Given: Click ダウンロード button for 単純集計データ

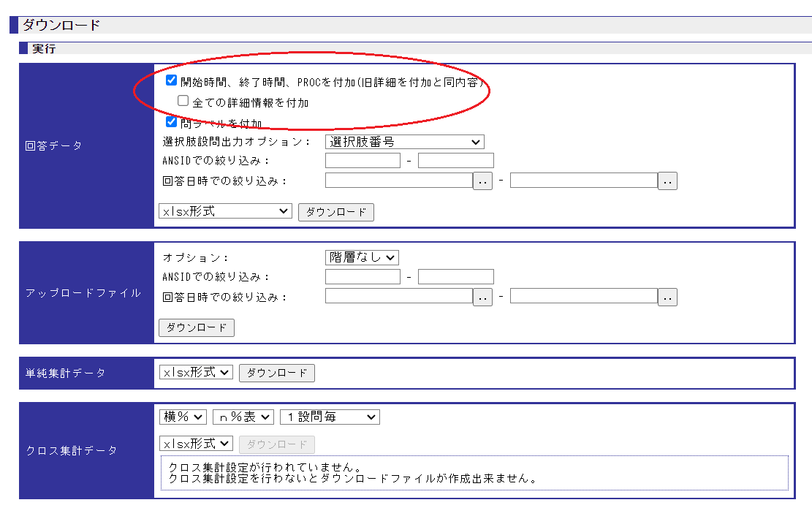Looking at the screenshot, I should click(x=276, y=373).
